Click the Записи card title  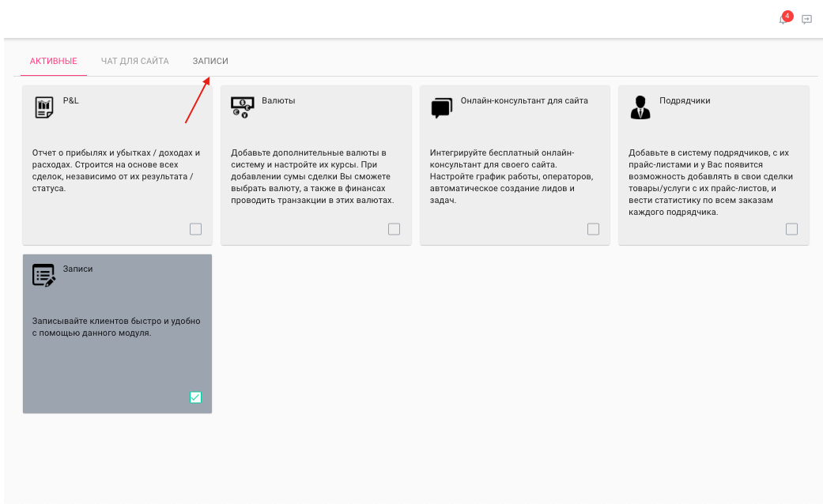pyautogui.click(x=77, y=269)
